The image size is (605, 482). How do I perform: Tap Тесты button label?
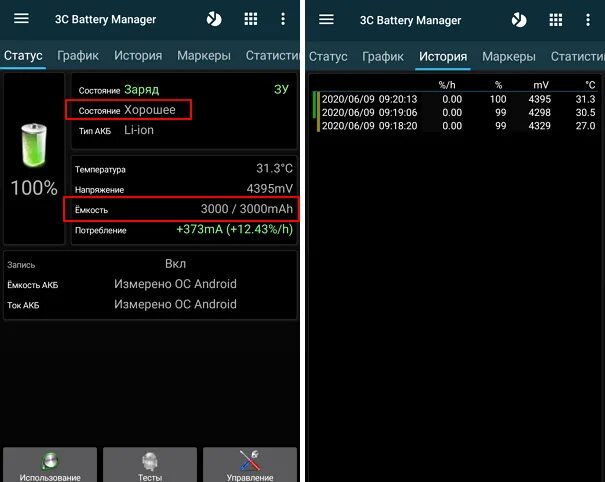(150, 477)
